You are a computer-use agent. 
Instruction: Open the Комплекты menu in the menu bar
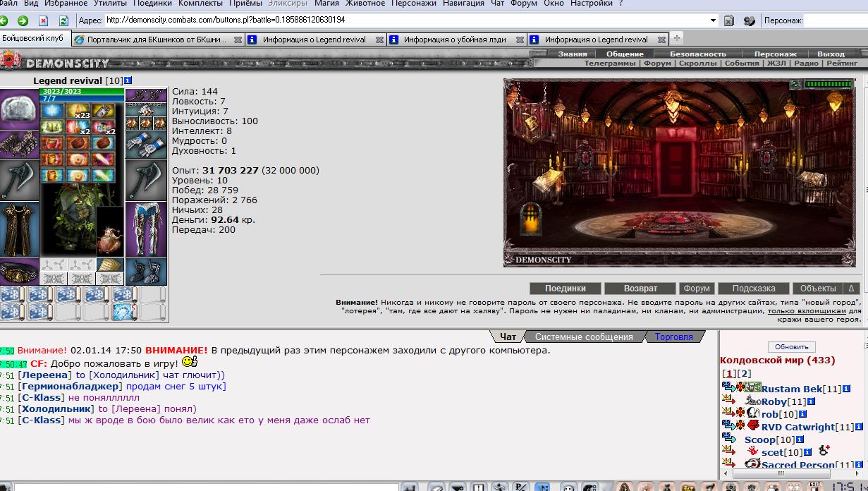[x=200, y=4]
